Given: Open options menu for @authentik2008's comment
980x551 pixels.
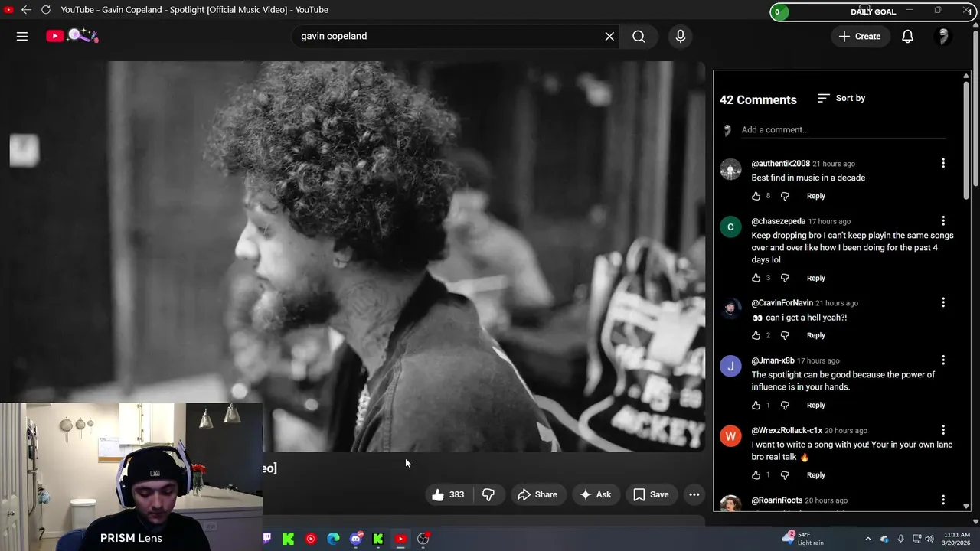Looking at the screenshot, I should [943, 163].
